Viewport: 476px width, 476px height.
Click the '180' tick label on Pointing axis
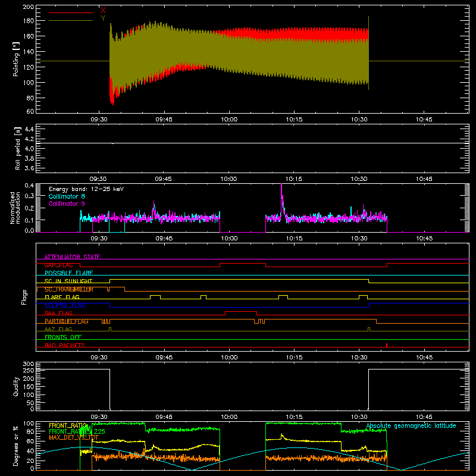(28, 21)
